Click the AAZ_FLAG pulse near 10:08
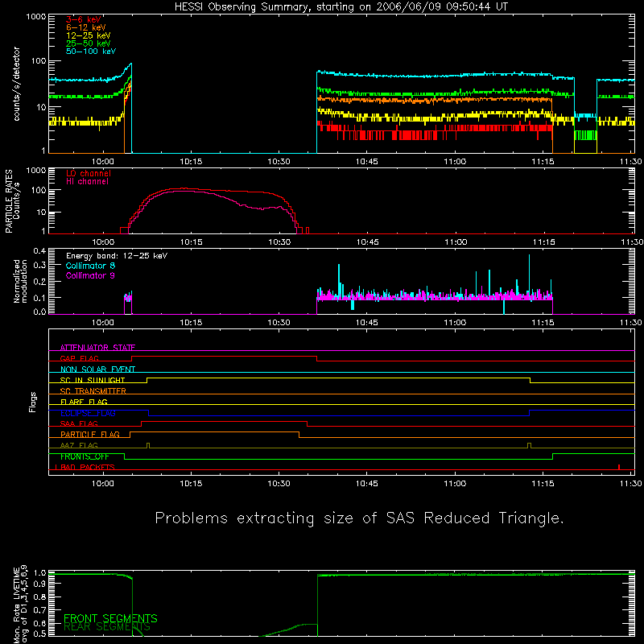The image size is (644, 644). coord(148,446)
